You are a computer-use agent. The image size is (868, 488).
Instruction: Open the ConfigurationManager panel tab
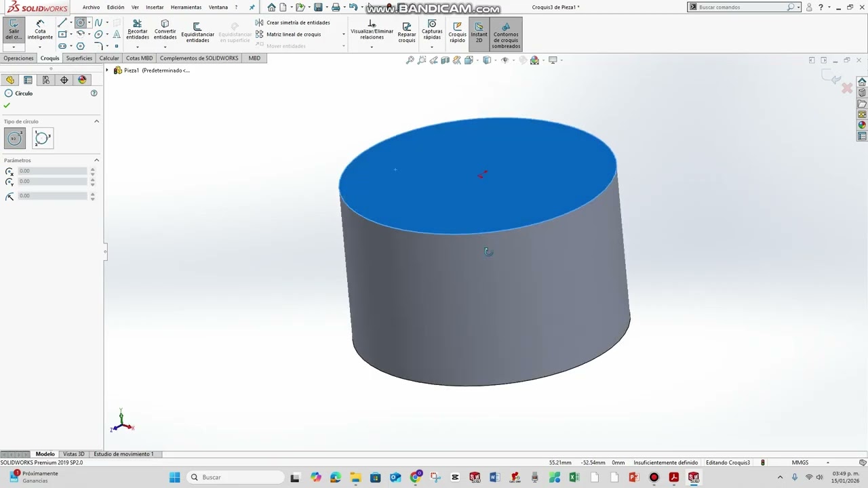tap(45, 80)
